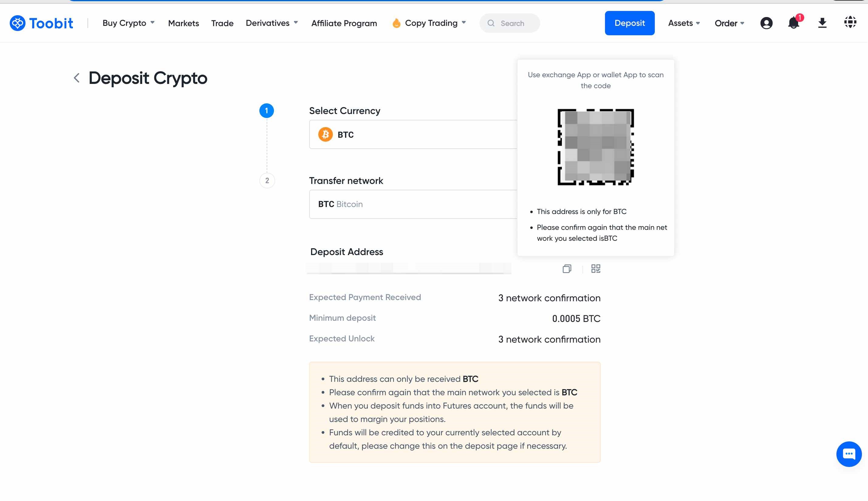Open the notifications bell
868x501 pixels.
[x=793, y=23]
